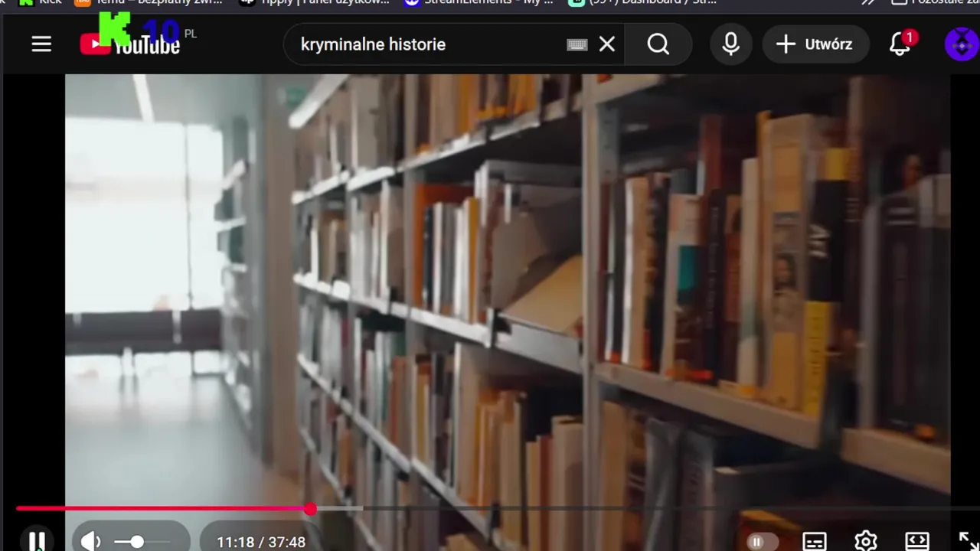Clear the search query with X
Viewport: 980px width, 551px height.
click(607, 44)
